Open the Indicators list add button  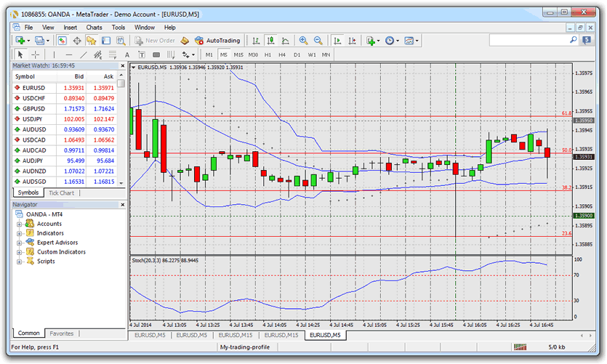[x=371, y=41]
